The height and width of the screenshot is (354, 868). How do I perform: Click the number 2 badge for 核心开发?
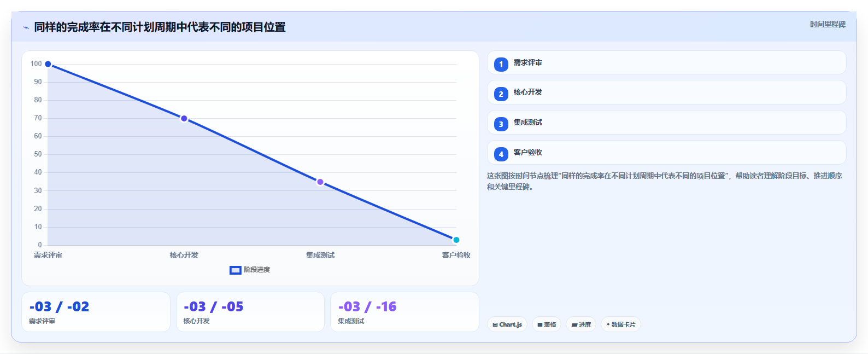(x=501, y=94)
